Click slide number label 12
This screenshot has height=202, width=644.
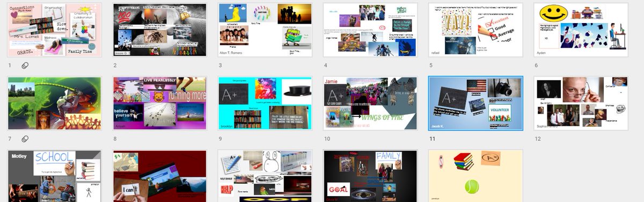point(537,139)
